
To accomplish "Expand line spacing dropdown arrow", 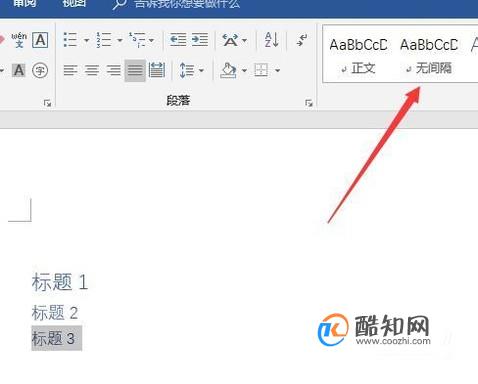I will (x=201, y=70).
